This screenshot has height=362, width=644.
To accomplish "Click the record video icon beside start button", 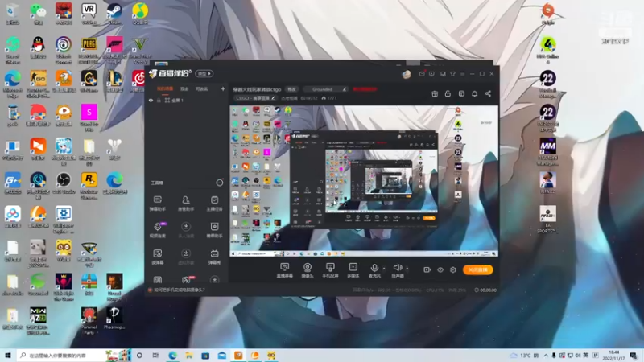I will click(x=427, y=269).
